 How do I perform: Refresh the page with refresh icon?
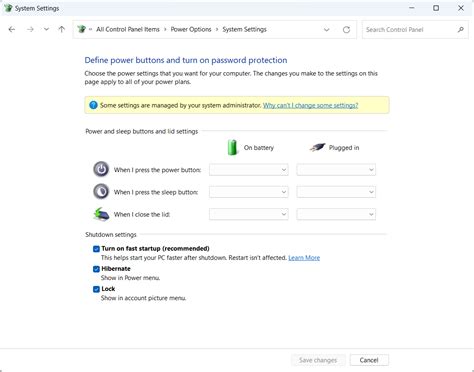pos(346,29)
